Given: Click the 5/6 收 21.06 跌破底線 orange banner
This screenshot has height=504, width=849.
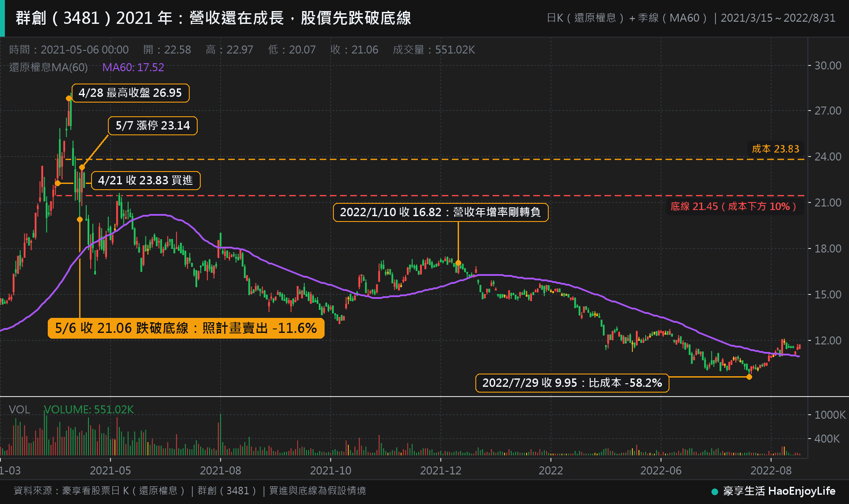Looking at the screenshot, I should [x=186, y=328].
